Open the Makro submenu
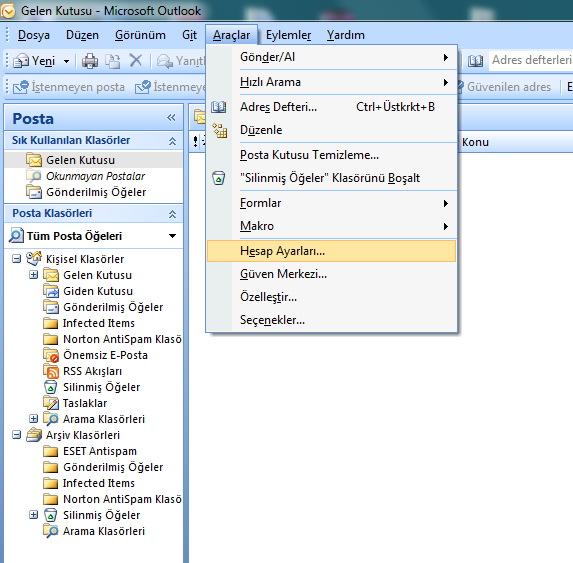The height and width of the screenshot is (563, 573). pos(332,226)
